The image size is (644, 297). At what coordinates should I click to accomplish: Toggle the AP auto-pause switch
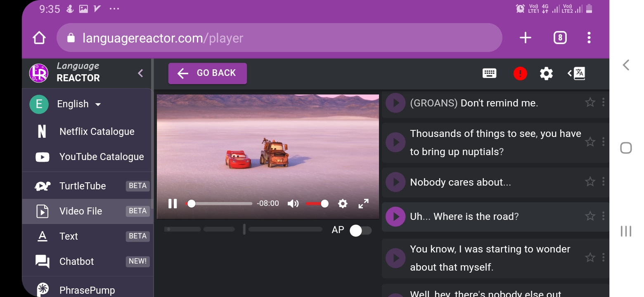pos(360,231)
